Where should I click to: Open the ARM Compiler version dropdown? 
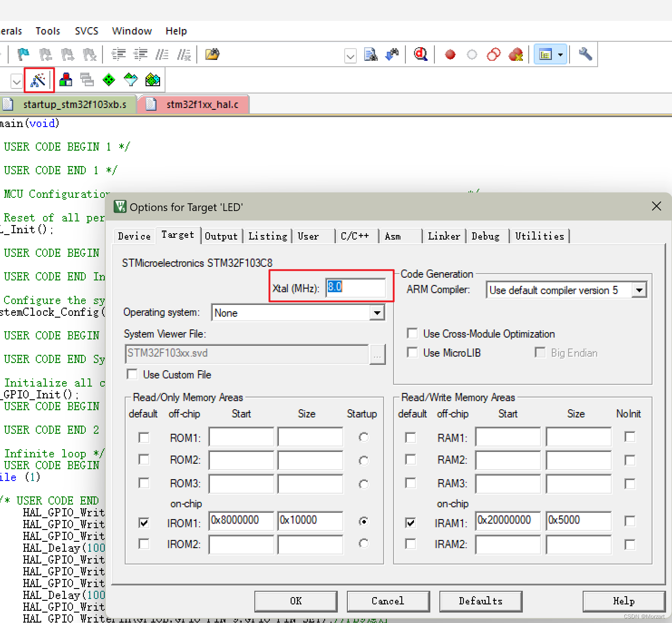click(639, 290)
